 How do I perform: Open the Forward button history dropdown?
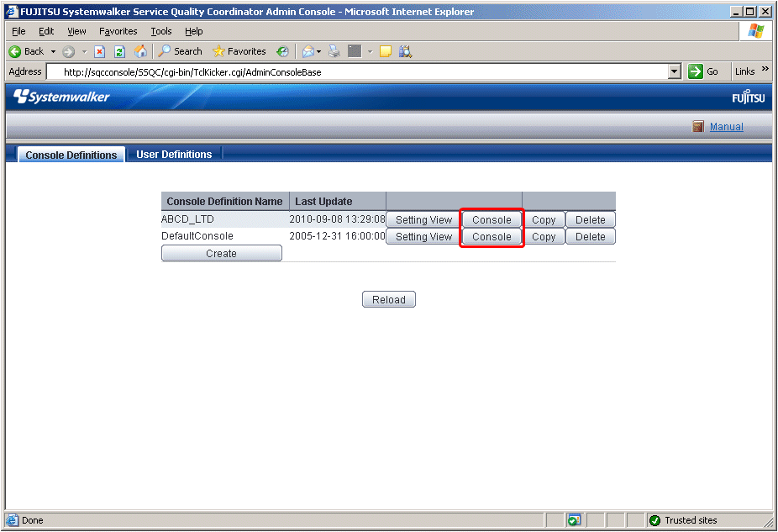[84, 51]
